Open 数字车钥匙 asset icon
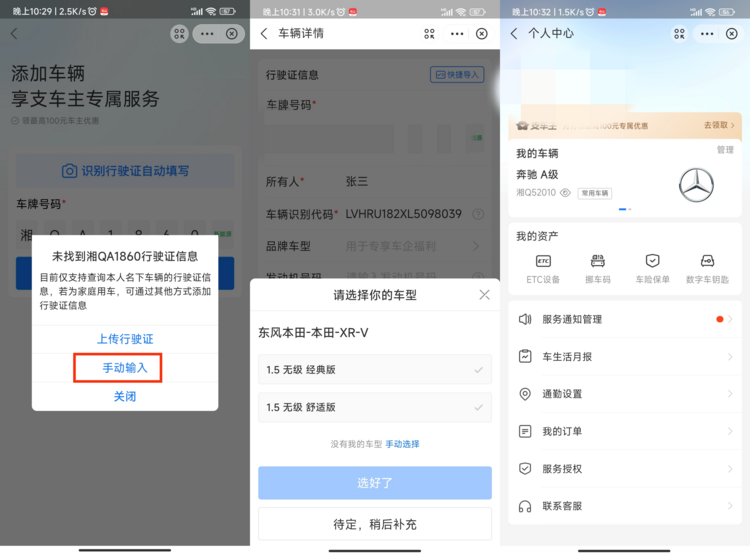Image resolution: width=750 pixels, height=556 pixels. (707, 261)
